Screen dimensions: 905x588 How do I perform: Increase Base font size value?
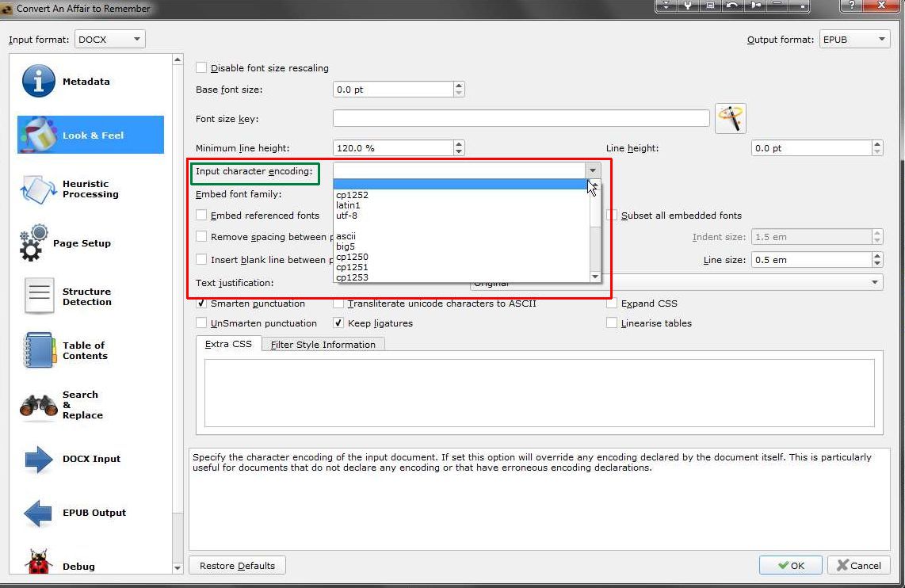pyautogui.click(x=459, y=86)
